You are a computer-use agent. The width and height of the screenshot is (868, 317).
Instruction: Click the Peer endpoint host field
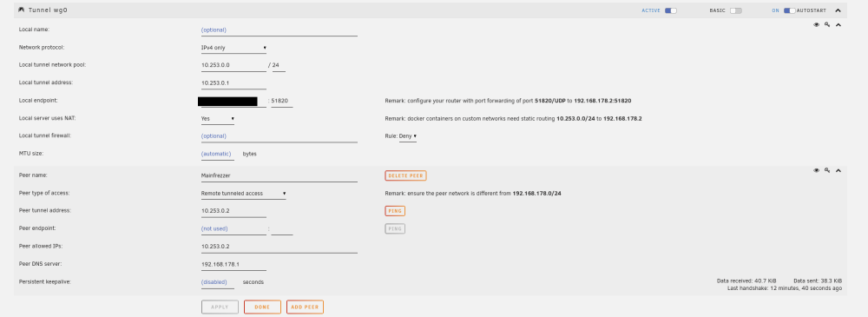(233, 229)
